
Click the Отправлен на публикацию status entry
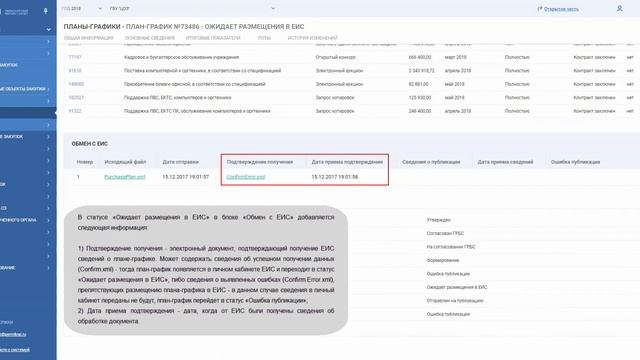coord(455,301)
